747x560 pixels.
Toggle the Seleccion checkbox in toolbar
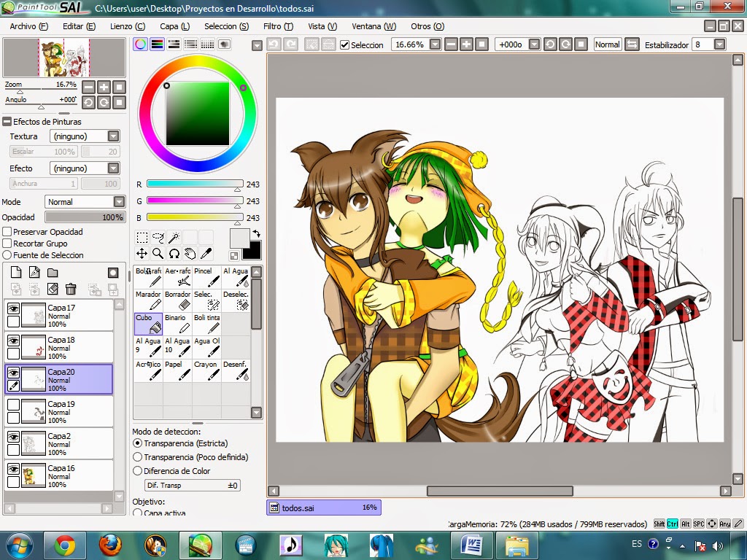point(345,45)
